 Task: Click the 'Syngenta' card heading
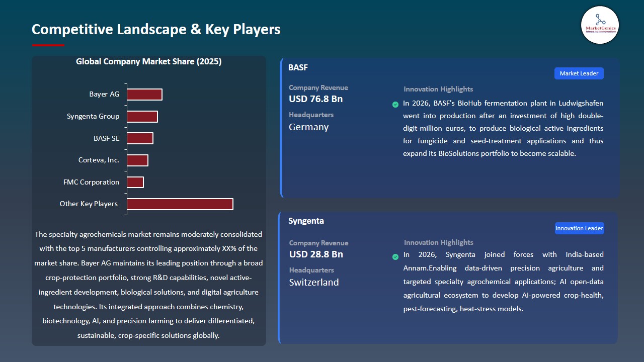coord(306,221)
